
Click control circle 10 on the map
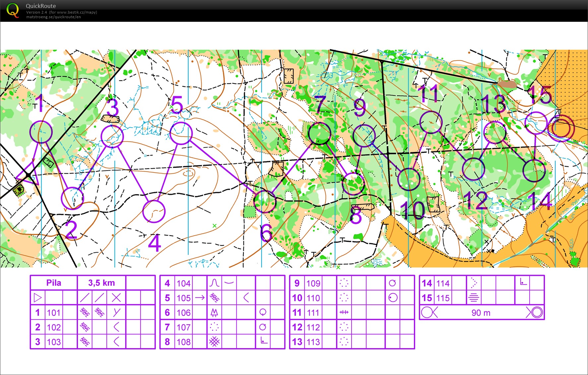409,179
